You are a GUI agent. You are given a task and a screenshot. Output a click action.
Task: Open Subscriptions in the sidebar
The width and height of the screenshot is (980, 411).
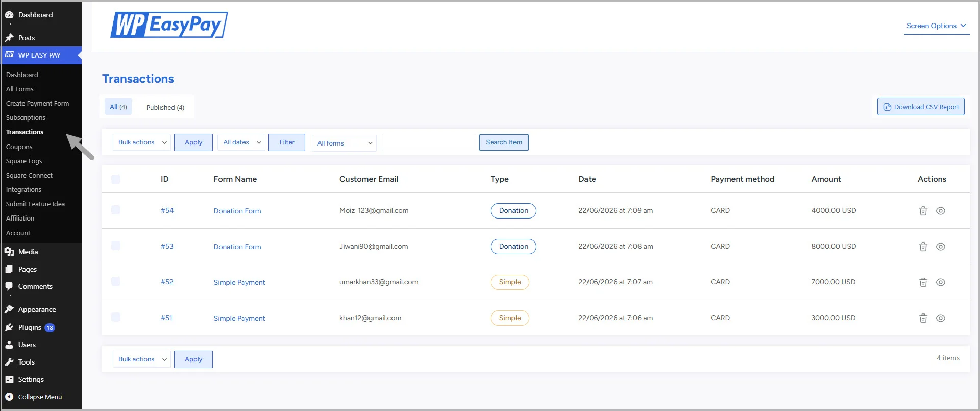click(26, 117)
